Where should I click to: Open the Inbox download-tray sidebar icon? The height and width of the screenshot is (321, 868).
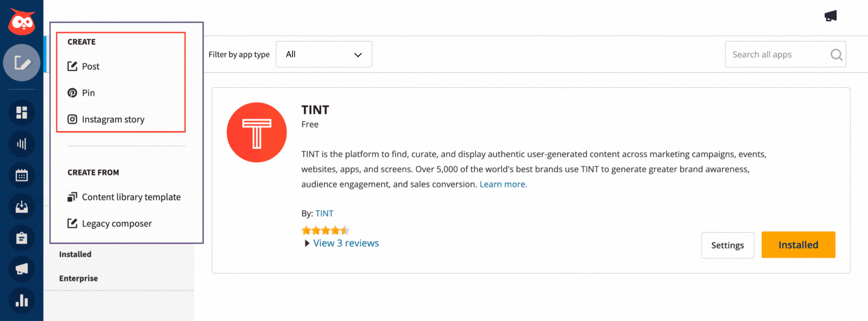22,207
